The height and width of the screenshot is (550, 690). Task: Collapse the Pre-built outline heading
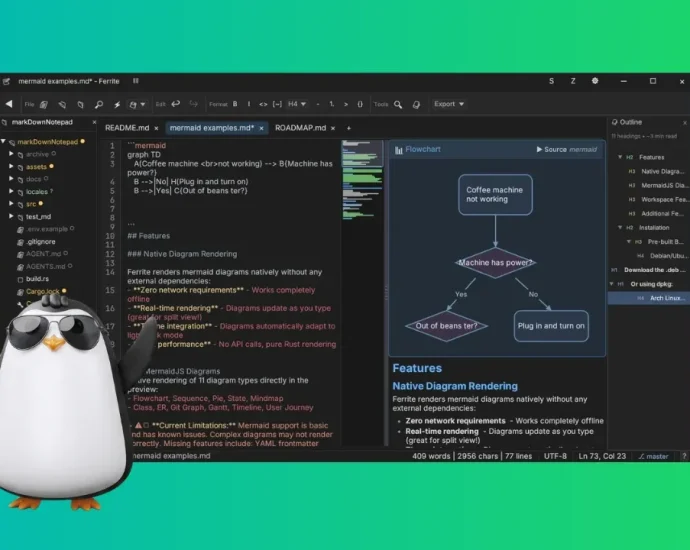pos(629,242)
